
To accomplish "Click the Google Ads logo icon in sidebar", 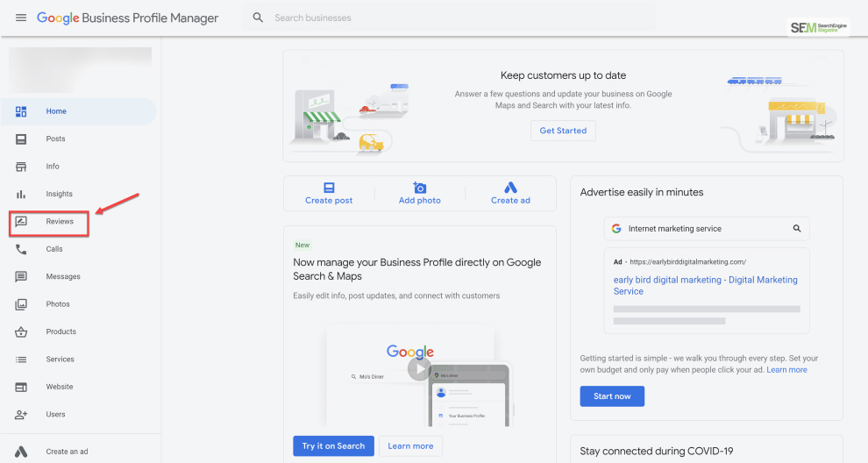I will (x=21, y=452).
